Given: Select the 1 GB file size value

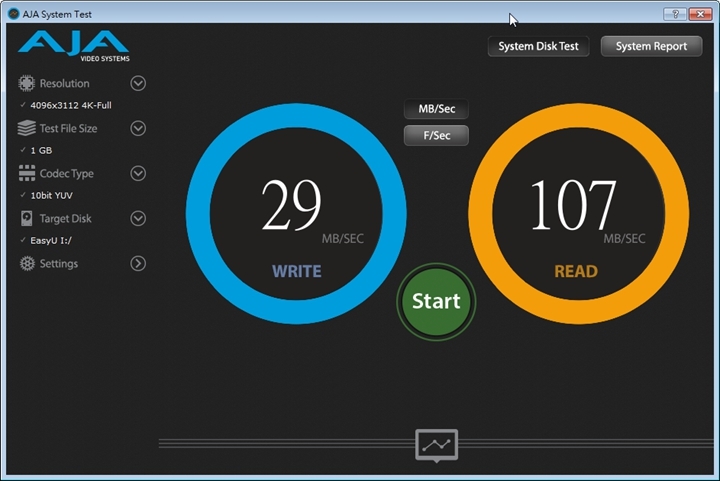Looking at the screenshot, I should click(x=41, y=150).
